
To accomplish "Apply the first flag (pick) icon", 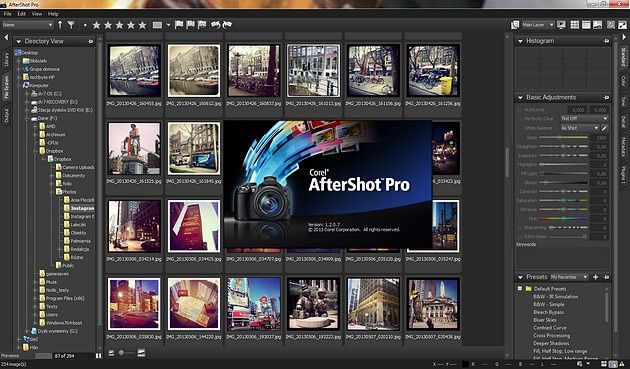I will click(179, 25).
